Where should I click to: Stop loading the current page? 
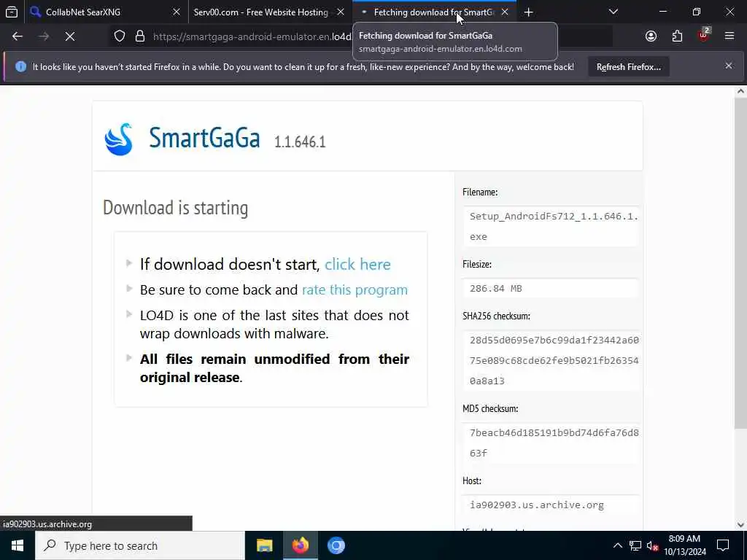(70, 36)
